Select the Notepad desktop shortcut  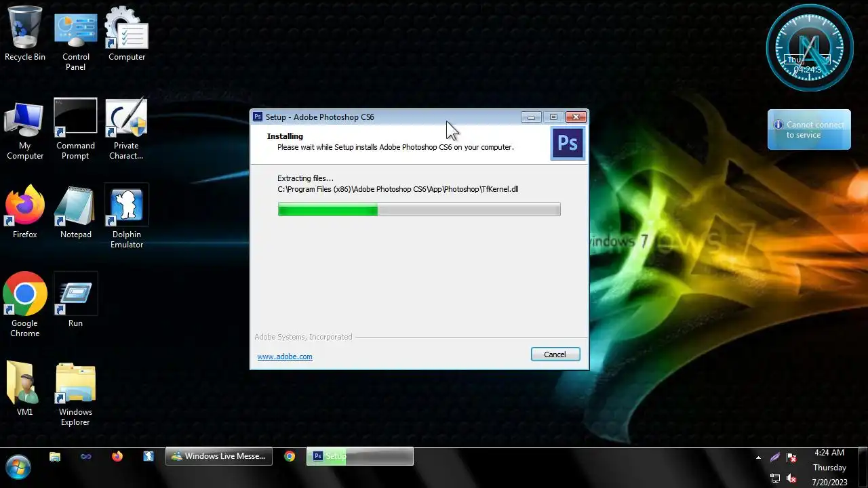pyautogui.click(x=76, y=212)
